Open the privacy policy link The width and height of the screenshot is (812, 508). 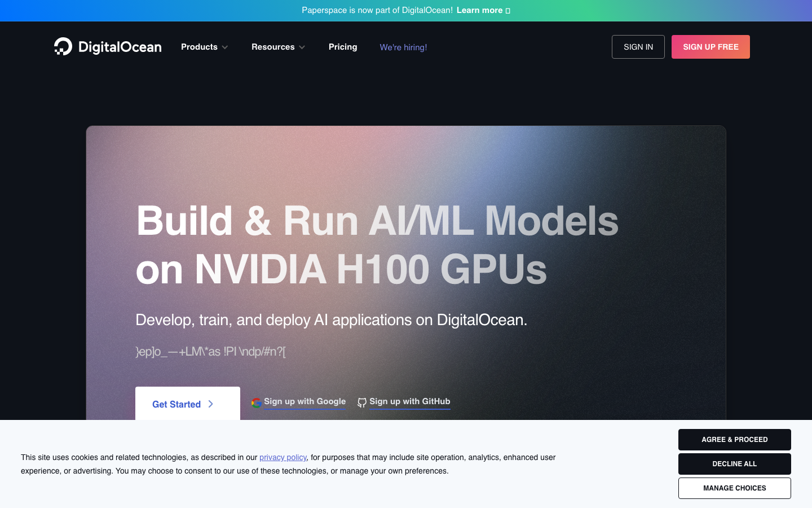click(283, 457)
